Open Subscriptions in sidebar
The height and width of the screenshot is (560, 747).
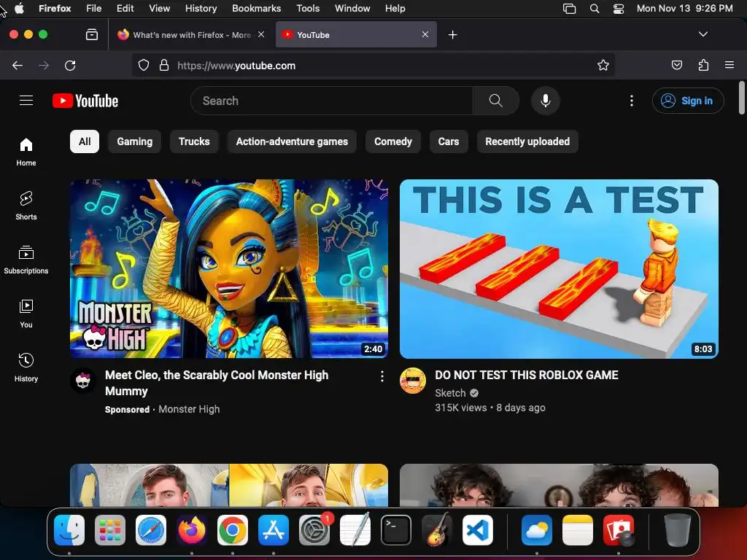point(26,260)
